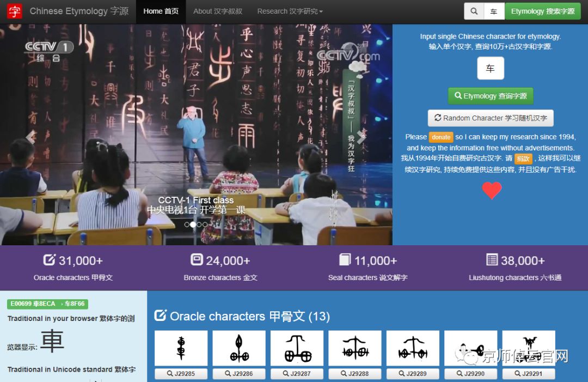Select the search magnifier icon in the navbar

474,10
